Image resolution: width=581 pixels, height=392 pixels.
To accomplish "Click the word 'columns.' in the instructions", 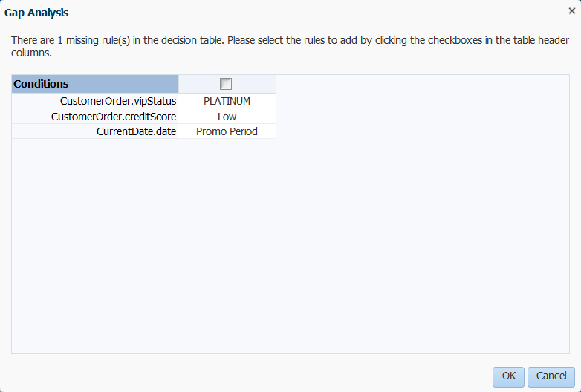I will point(31,53).
